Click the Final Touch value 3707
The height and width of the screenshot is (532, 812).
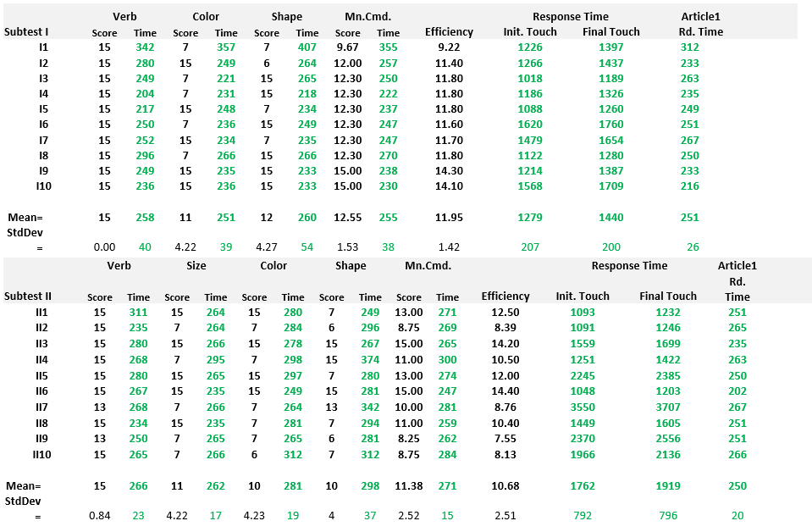coord(668,407)
